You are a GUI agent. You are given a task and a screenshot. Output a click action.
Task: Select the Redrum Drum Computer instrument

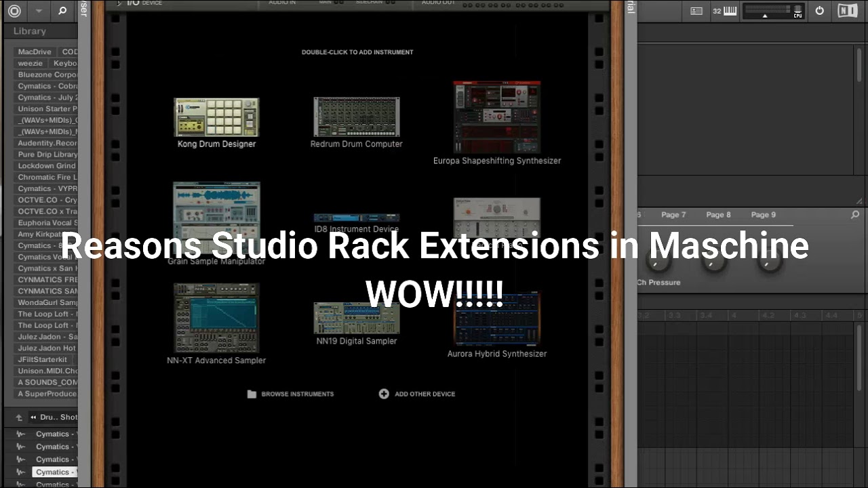coord(356,122)
